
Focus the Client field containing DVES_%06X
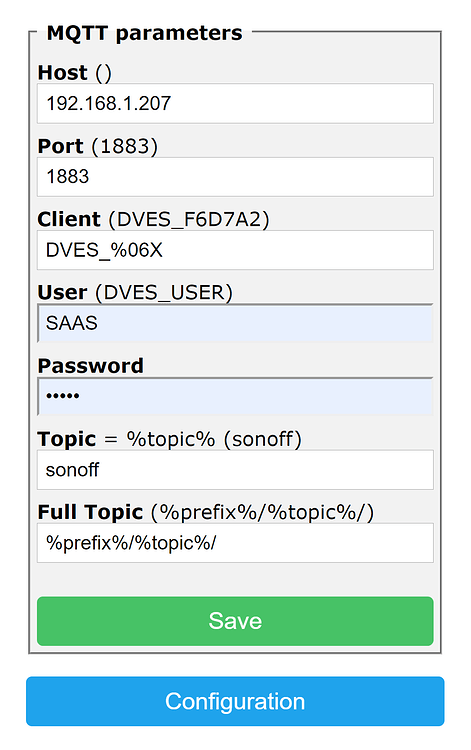tap(235, 250)
